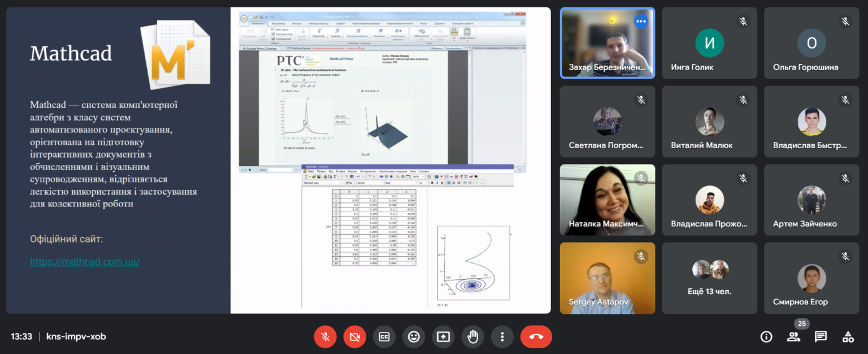Click Светлана Погром… profile picture

tap(607, 122)
